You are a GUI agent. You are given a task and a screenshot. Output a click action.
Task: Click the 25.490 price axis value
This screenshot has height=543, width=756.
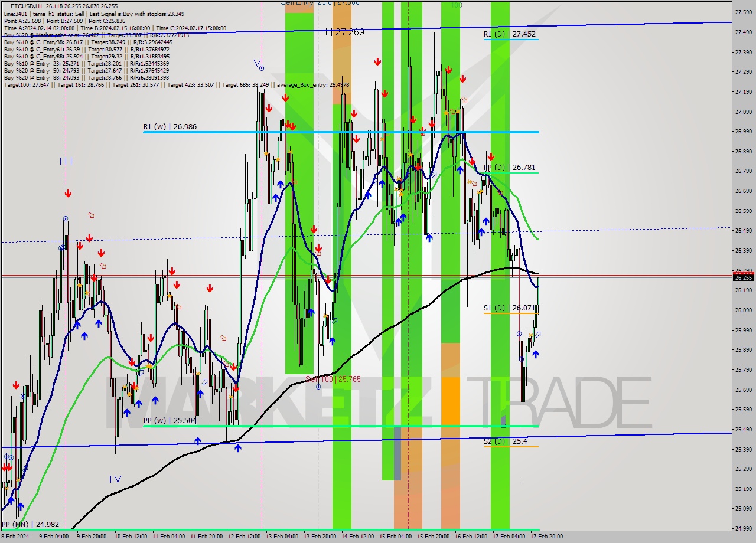tap(744, 429)
